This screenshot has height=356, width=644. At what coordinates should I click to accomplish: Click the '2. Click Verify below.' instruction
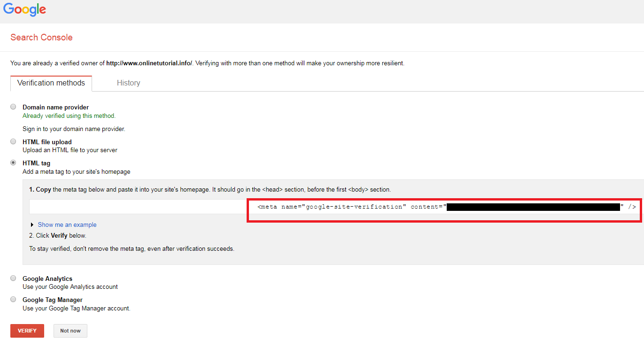click(x=58, y=236)
